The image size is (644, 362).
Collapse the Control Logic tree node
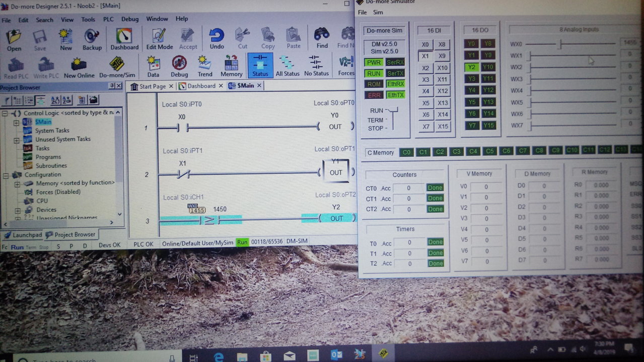pyautogui.click(x=5, y=113)
